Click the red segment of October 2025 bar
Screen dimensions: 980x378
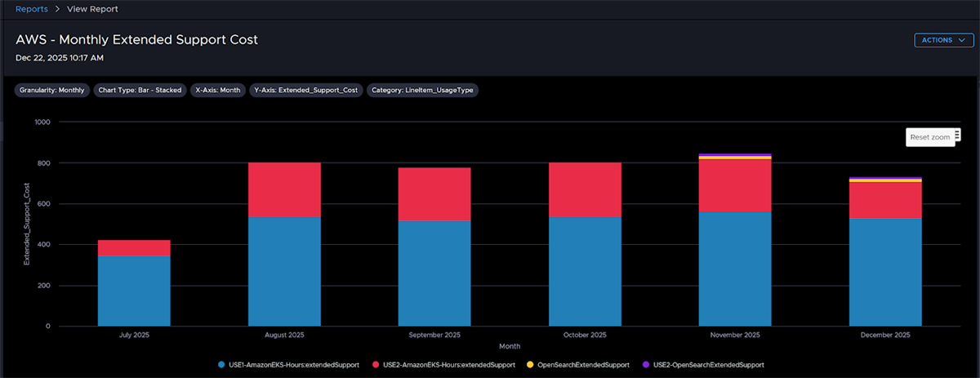tap(584, 189)
